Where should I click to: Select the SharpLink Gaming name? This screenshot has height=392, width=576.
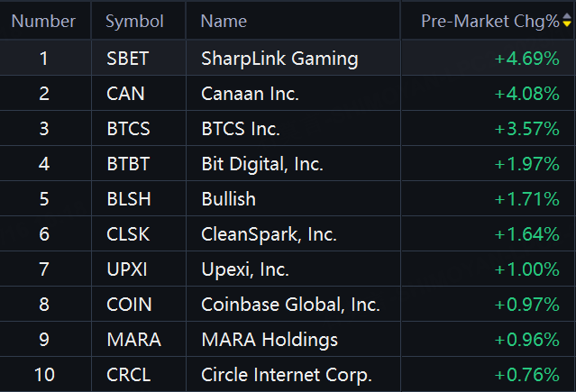tap(279, 59)
